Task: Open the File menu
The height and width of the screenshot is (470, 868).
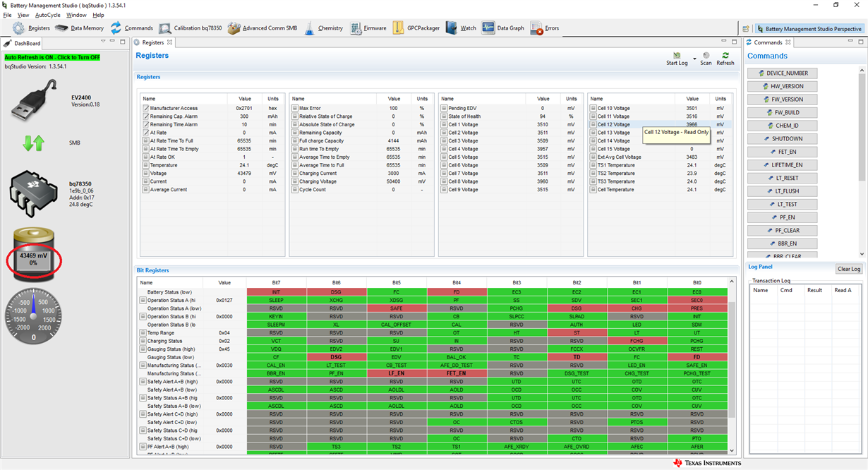Action: coord(8,15)
